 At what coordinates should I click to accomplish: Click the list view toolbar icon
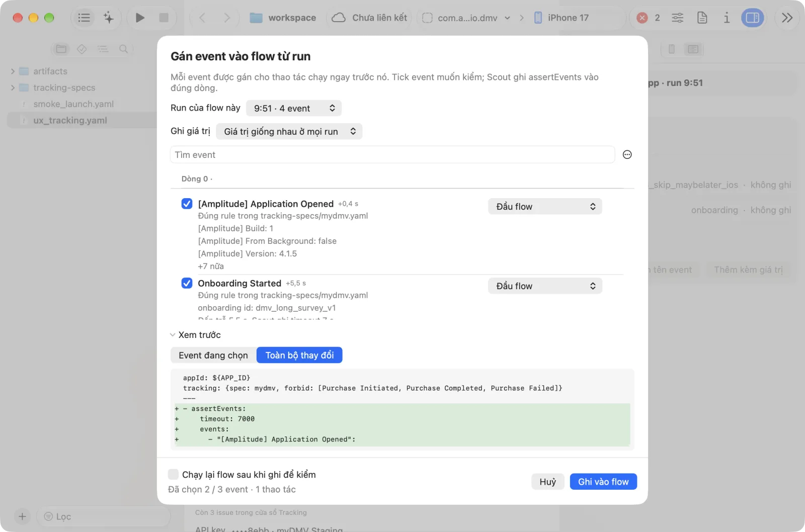84,18
